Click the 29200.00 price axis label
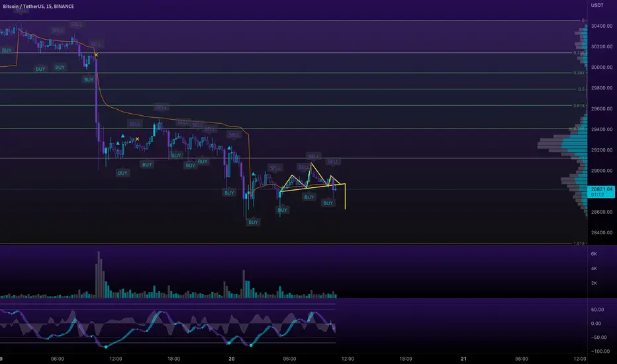Image resolution: width=617 pixels, height=364 pixels. coord(602,150)
